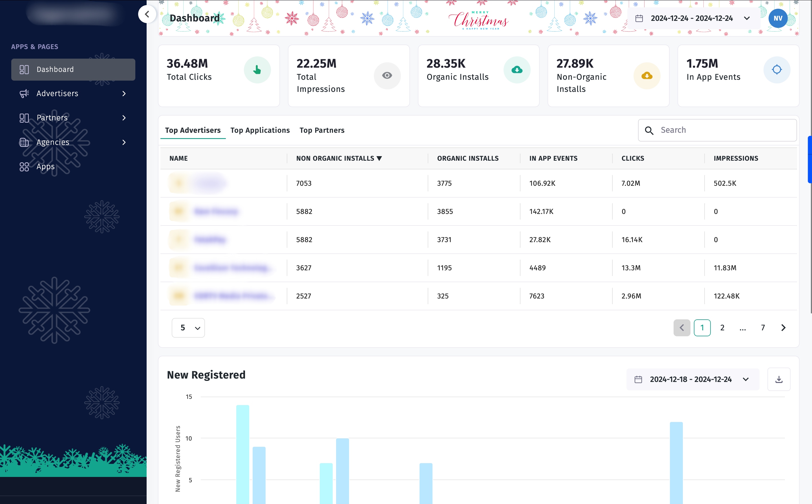This screenshot has width=812, height=504.
Task: Toggle descending sort on Non Organic Installs column
Action: (380, 159)
